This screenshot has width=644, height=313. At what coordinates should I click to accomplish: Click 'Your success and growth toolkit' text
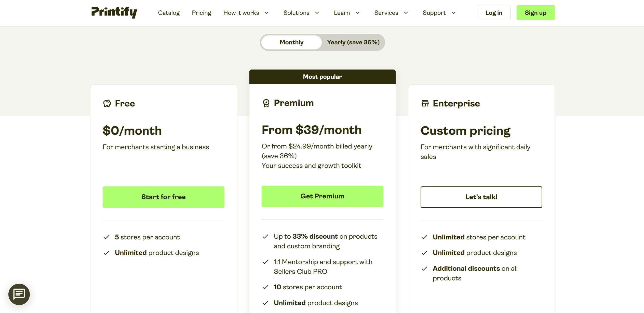click(x=311, y=166)
